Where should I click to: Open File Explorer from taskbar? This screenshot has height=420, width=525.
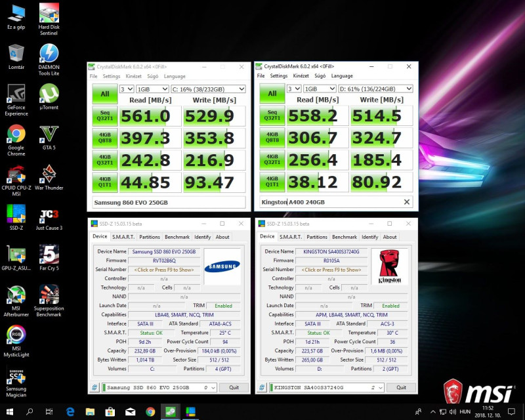pyautogui.click(x=90, y=411)
